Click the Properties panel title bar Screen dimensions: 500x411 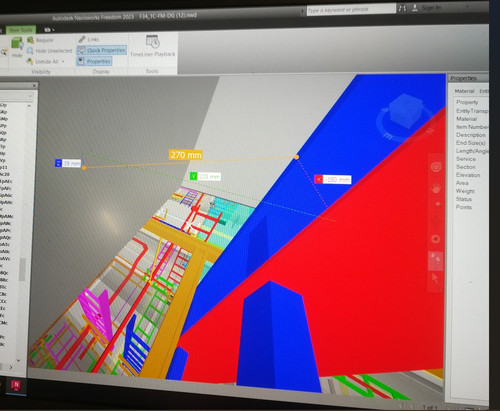point(468,78)
